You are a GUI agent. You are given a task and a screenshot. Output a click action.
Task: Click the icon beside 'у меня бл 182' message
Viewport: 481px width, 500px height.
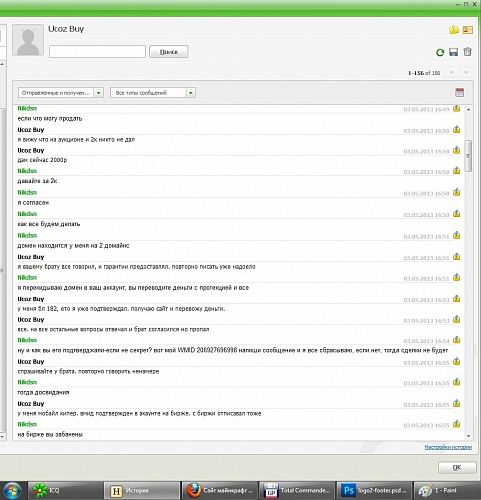[x=456, y=299]
